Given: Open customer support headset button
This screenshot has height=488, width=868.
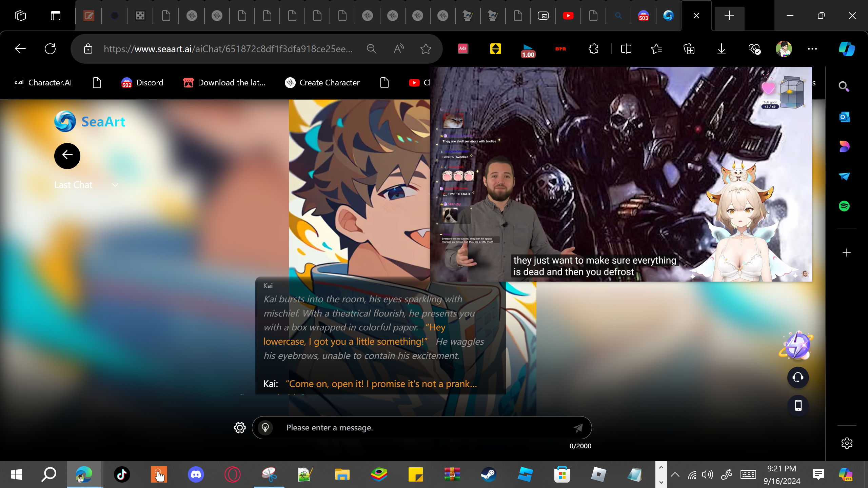Looking at the screenshot, I should tap(798, 377).
